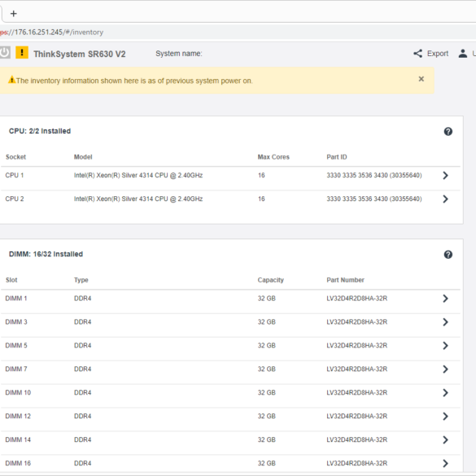The image size is (476, 476).
Task: Expand DIMM 10 details chevron
Action: pyautogui.click(x=445, y=393)
